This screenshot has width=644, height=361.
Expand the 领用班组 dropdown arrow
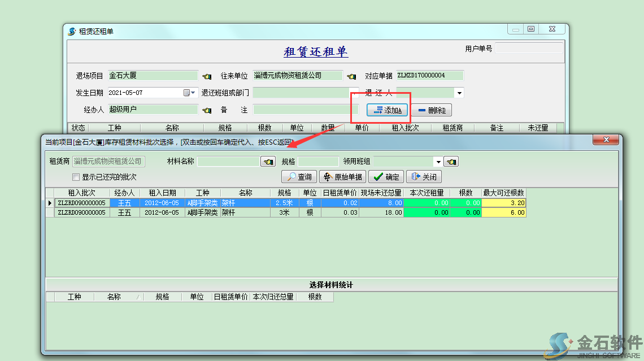coord(438,162)
